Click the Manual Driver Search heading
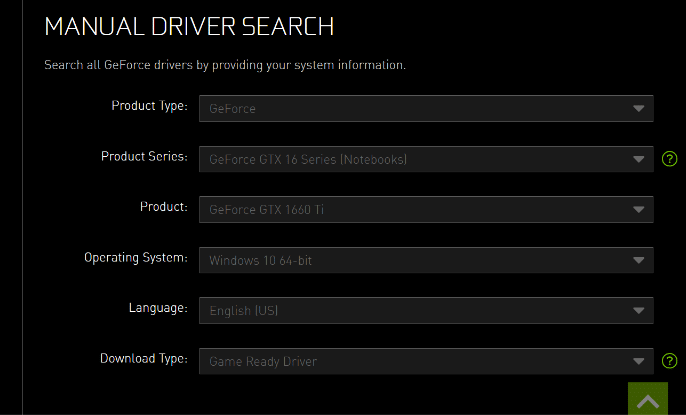 [x=189, y=26]
